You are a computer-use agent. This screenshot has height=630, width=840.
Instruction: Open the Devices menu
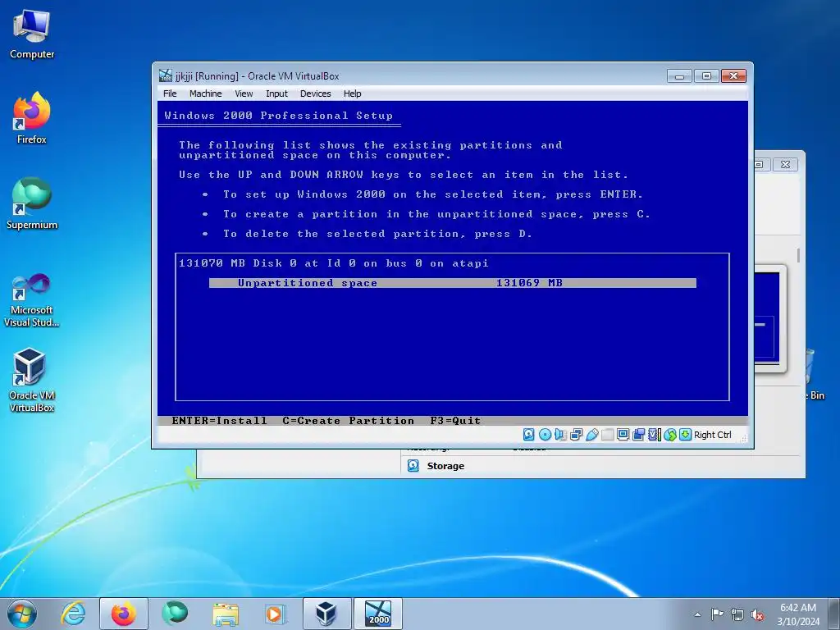coord(316,94)
